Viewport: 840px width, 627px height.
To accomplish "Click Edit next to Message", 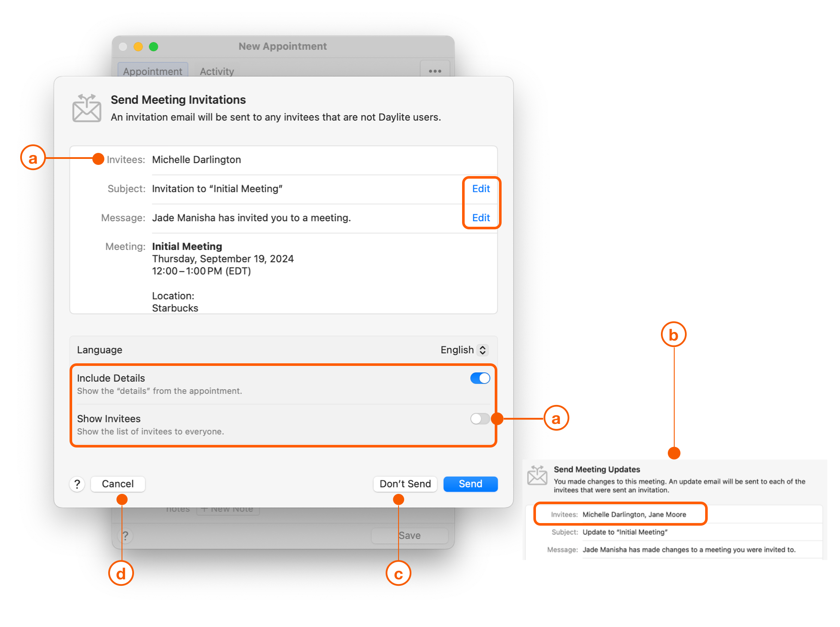I will [481, 218].
